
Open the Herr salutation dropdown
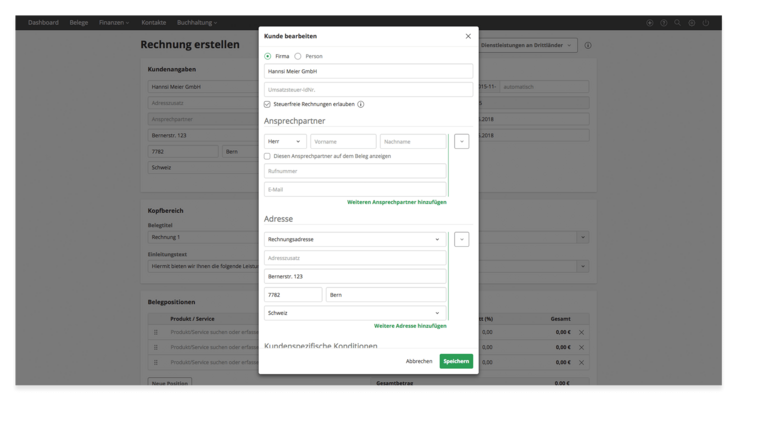[x=285, y=142]
